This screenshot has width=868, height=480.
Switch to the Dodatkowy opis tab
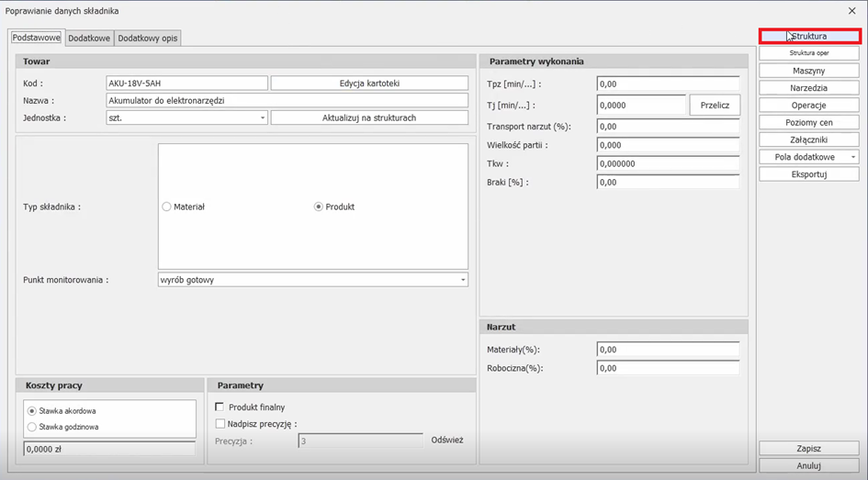148,38
